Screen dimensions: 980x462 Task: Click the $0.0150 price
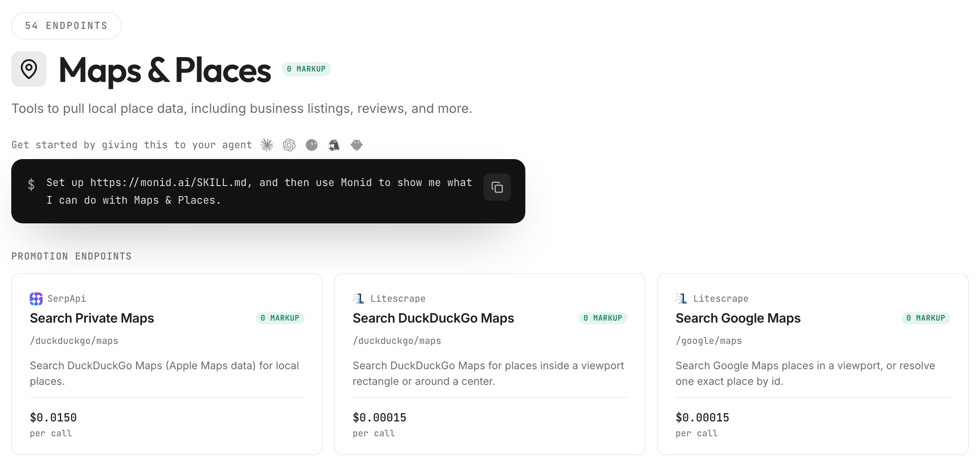click(53, 418)
